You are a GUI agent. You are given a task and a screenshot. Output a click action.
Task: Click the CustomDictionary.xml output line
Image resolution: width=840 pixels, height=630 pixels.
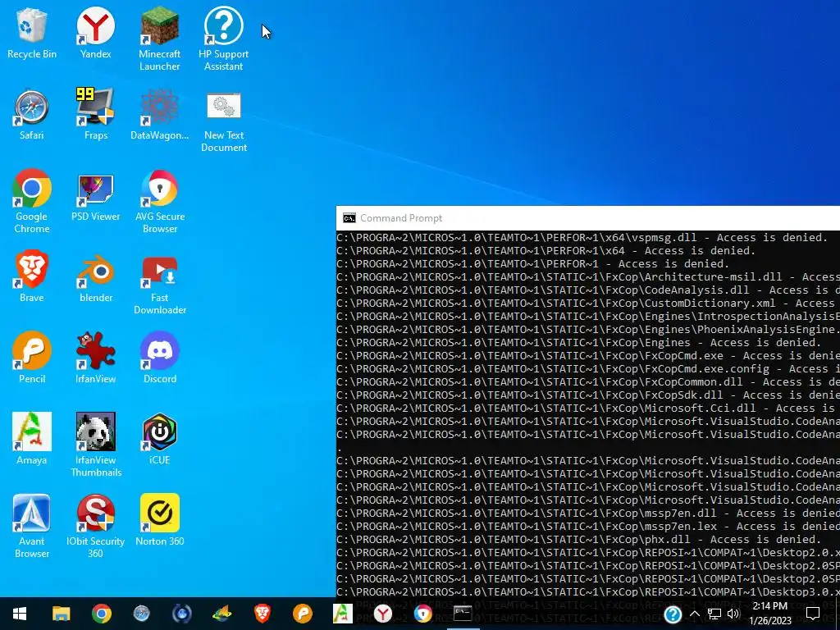587,304
